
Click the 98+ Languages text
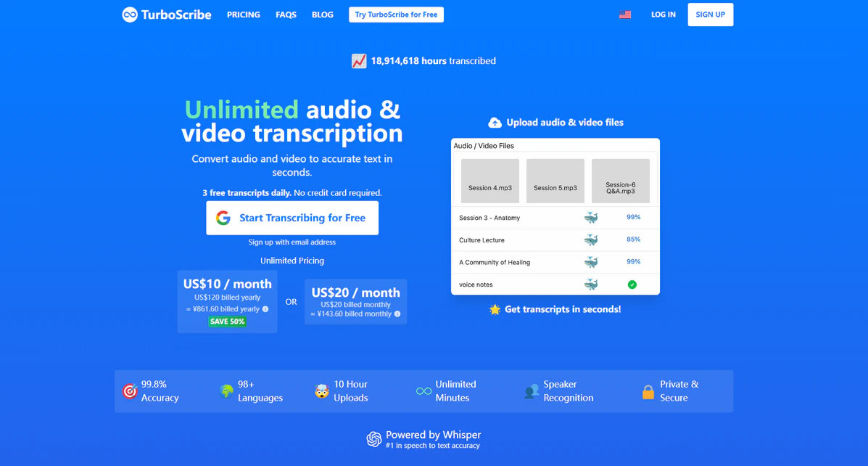tap(260, 391)
